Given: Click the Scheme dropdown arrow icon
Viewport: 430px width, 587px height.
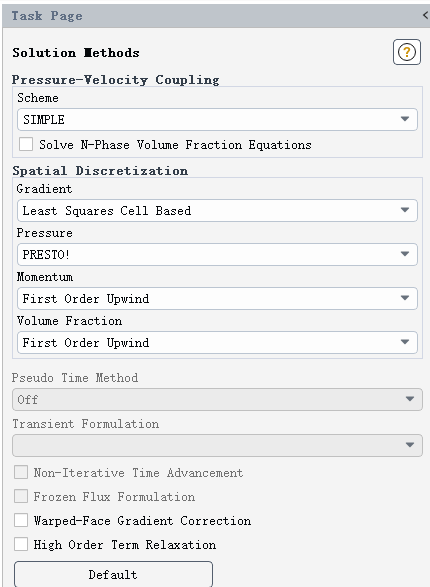Looking at the screenshot, I should tap(405, 119).
